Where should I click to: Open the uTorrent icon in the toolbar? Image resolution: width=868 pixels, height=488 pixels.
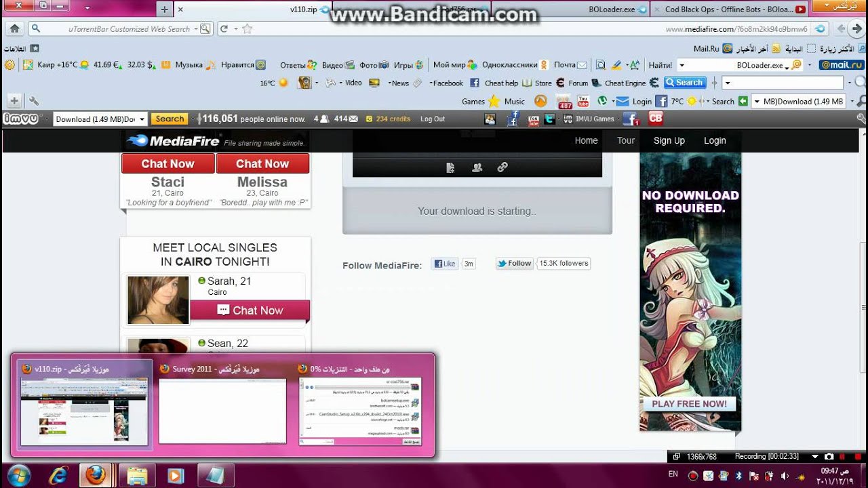click(x=601, y=101)
